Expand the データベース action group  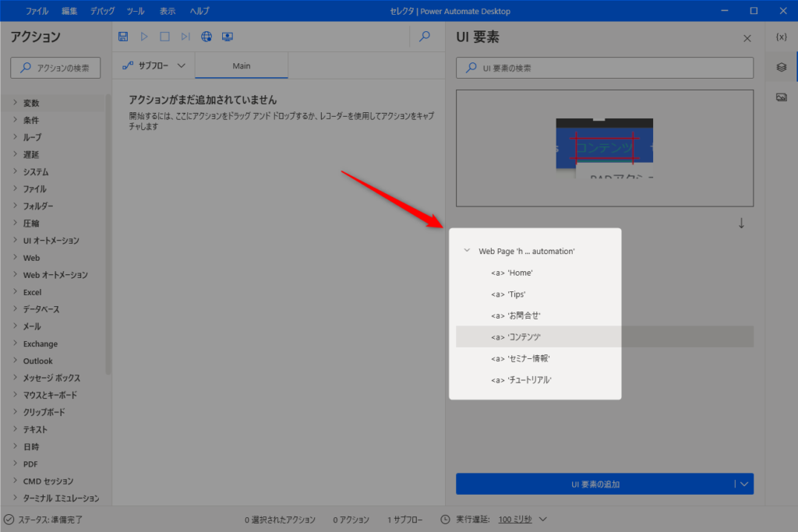(16, 308)
